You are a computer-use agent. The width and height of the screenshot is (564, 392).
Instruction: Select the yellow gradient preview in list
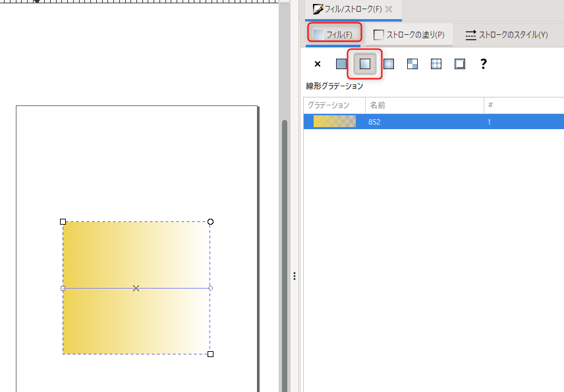[335, 122]
